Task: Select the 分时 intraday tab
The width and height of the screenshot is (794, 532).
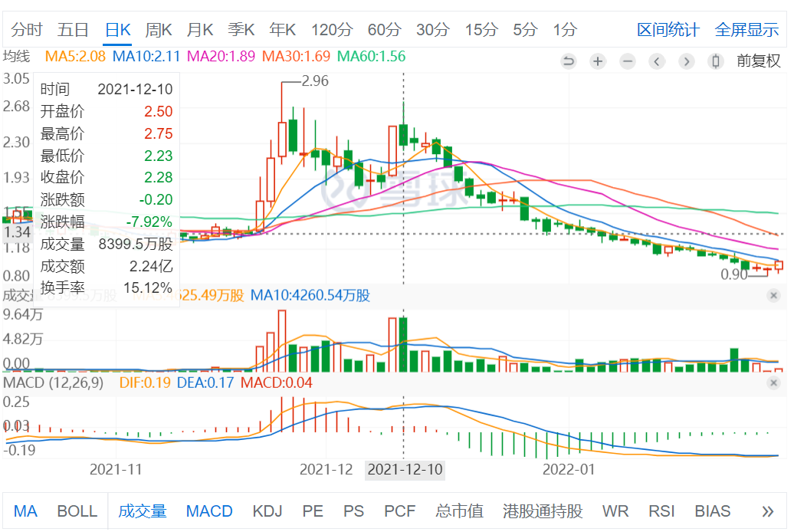Action: [x=27, y=30]
